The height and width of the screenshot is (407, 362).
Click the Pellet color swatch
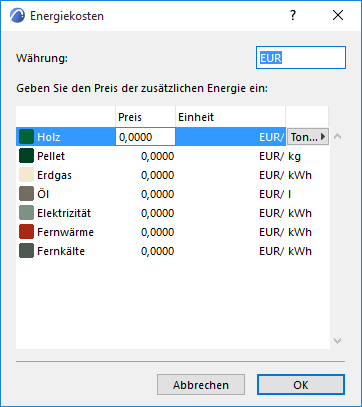(26, 156)
